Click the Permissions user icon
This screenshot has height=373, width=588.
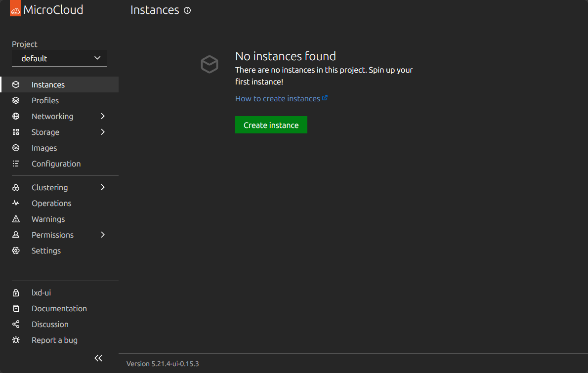click(16, 235)
